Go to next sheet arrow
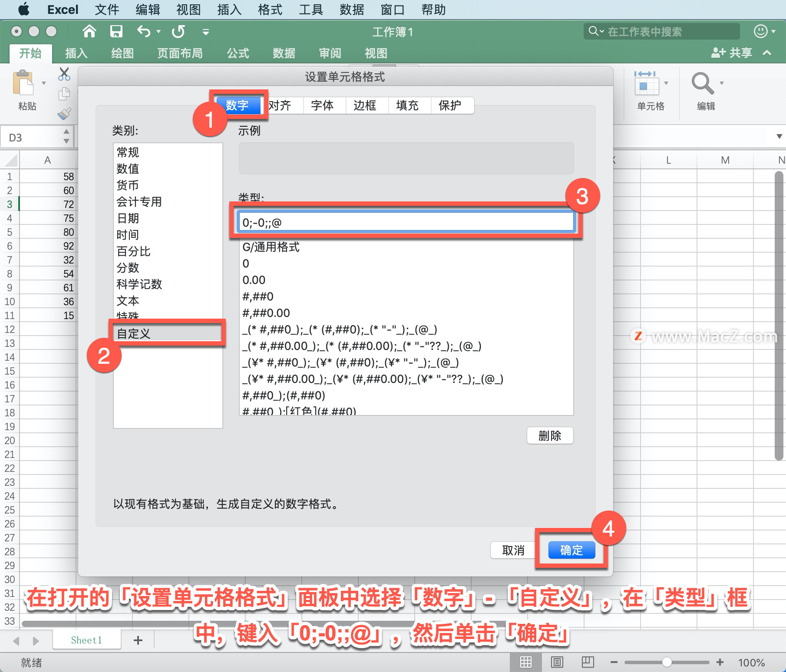The width and height of the screenshot is (786, 672). click(36, 641)
